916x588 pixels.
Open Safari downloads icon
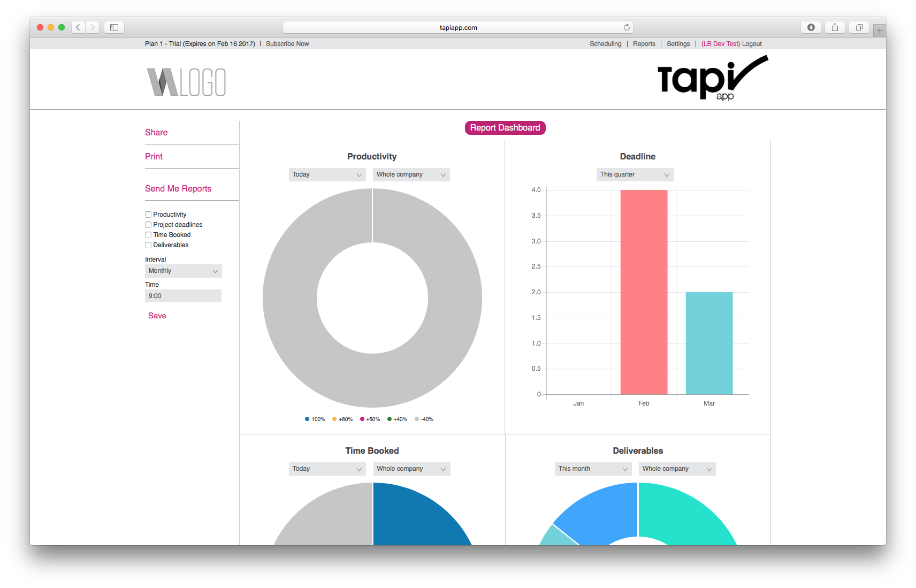811,27
